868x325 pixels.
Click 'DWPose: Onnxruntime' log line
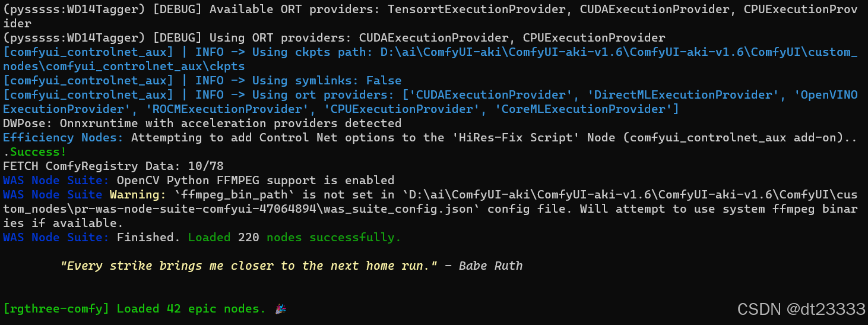[x=202, y=124]
